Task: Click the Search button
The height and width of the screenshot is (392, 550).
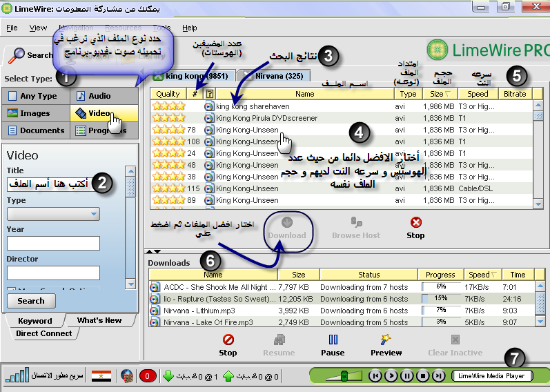Action: click(x=31, y=301)
